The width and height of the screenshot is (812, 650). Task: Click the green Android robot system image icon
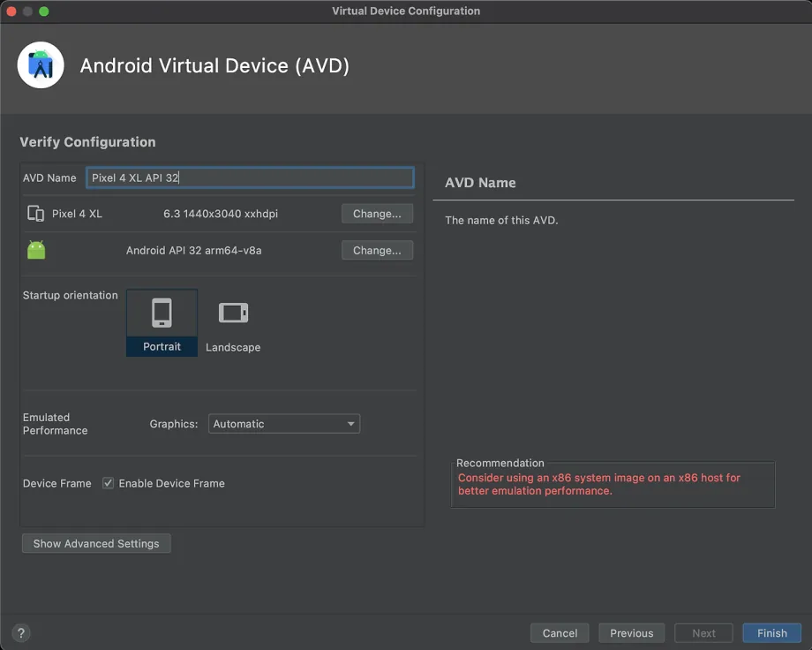36,250
